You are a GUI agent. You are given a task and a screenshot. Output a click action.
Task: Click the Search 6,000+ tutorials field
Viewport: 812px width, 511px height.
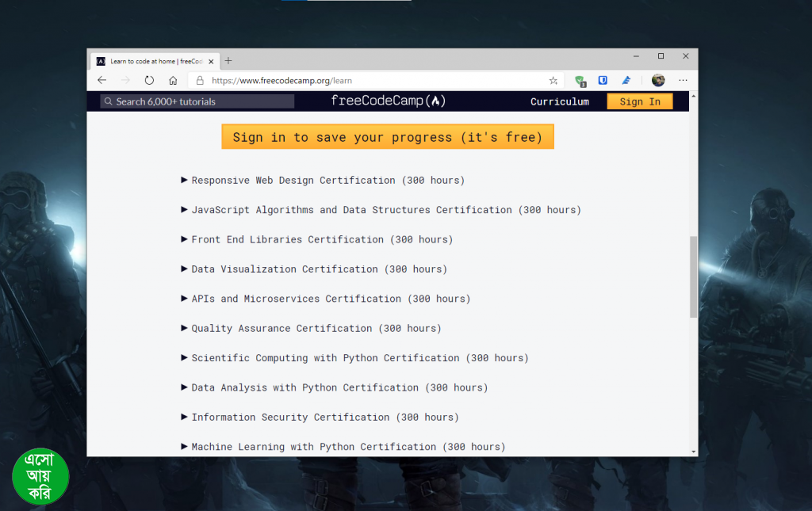(197, 101)
